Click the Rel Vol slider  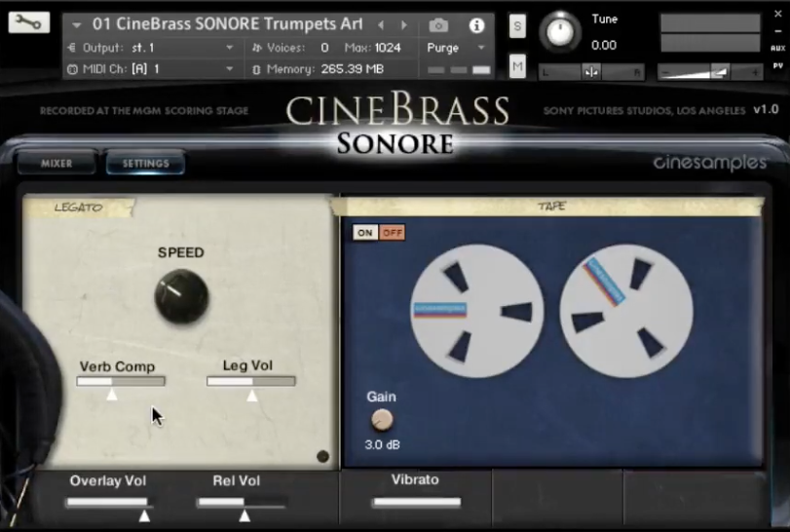[243, 502]
